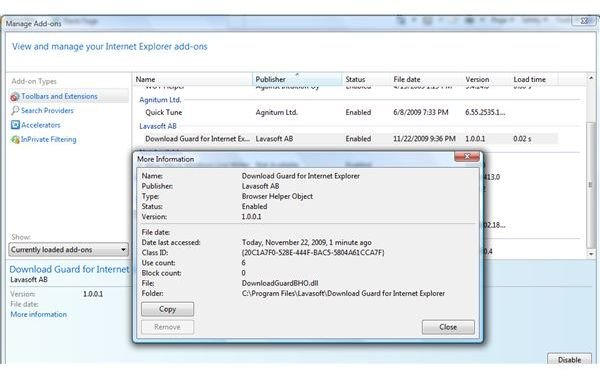Click scrollbar up arrow of add-on list

pos(591,78)
